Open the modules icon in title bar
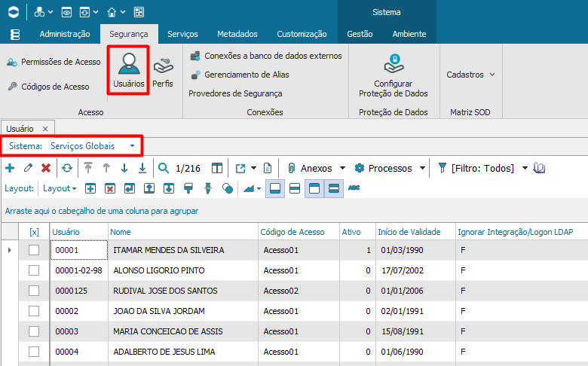 [x=39, y=12]
